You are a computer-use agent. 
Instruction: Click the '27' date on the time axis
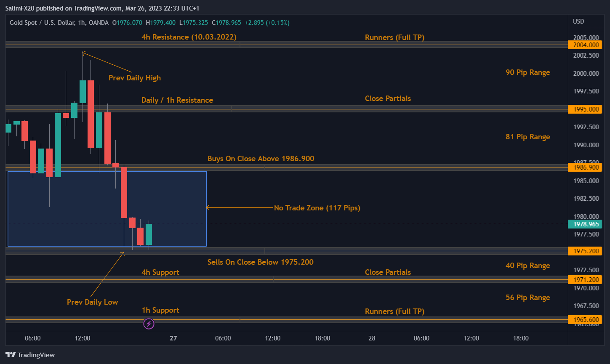173,338
